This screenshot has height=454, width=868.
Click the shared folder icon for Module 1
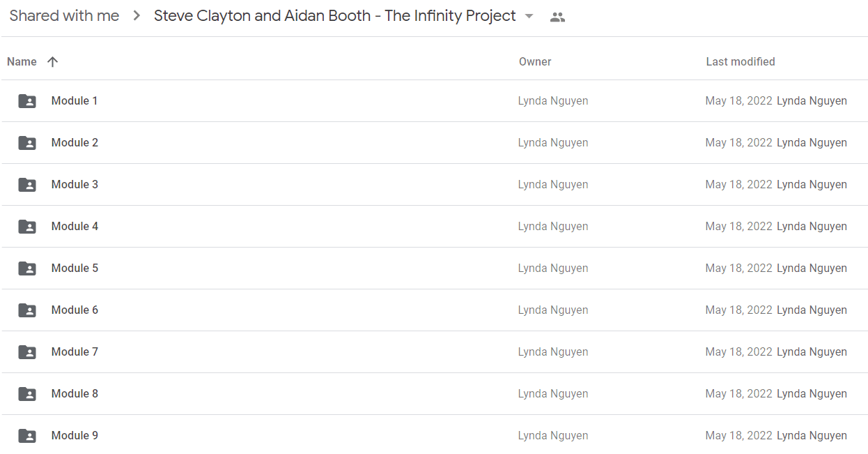pos(26,101)
